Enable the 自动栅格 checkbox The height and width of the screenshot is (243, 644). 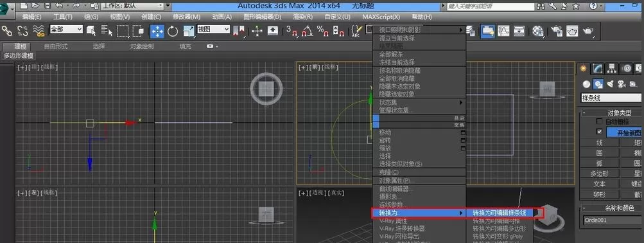pyautogui.click(x=599, y=122)
